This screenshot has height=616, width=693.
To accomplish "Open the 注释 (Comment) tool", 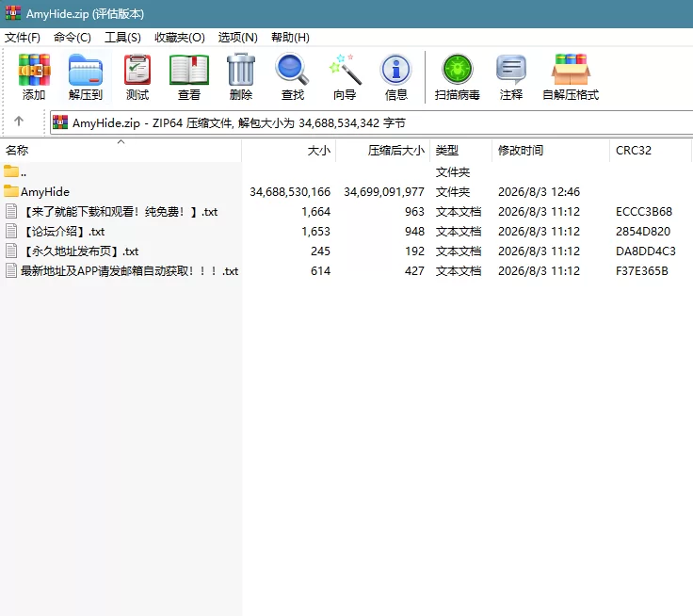I will pyautogui.click(x=511, y=70).
